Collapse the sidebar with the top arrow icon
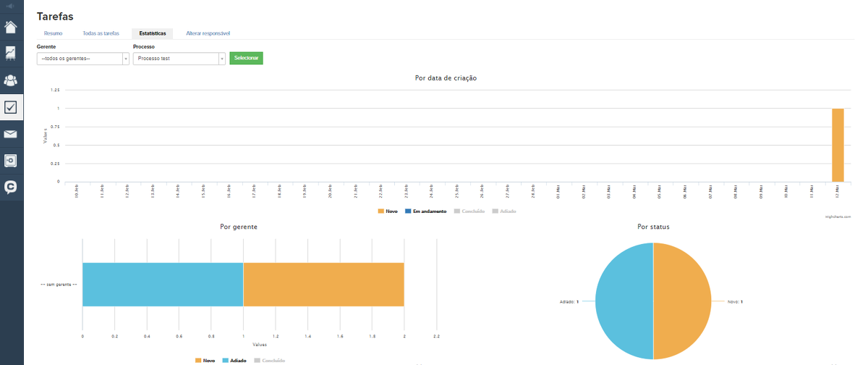This screenshot has width=868, height=365. tap(11, 6)
